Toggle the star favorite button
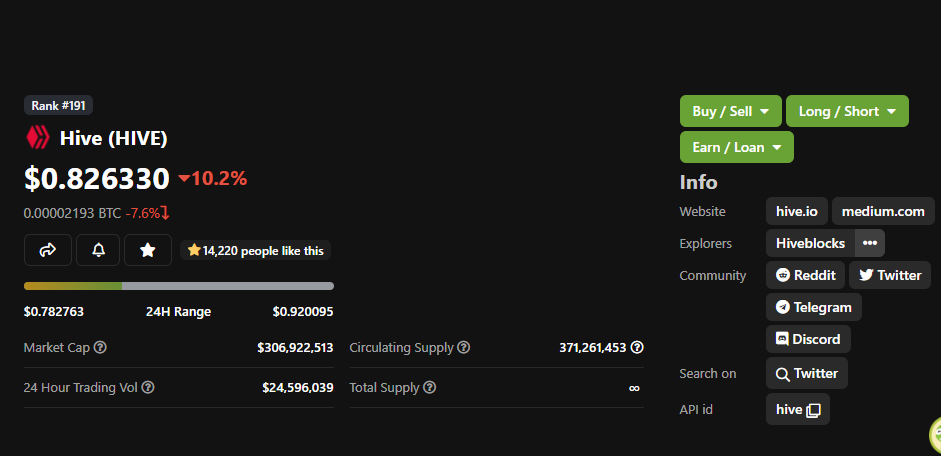The width and height of the screenshot is (941, 456). (x=148, y=250)
